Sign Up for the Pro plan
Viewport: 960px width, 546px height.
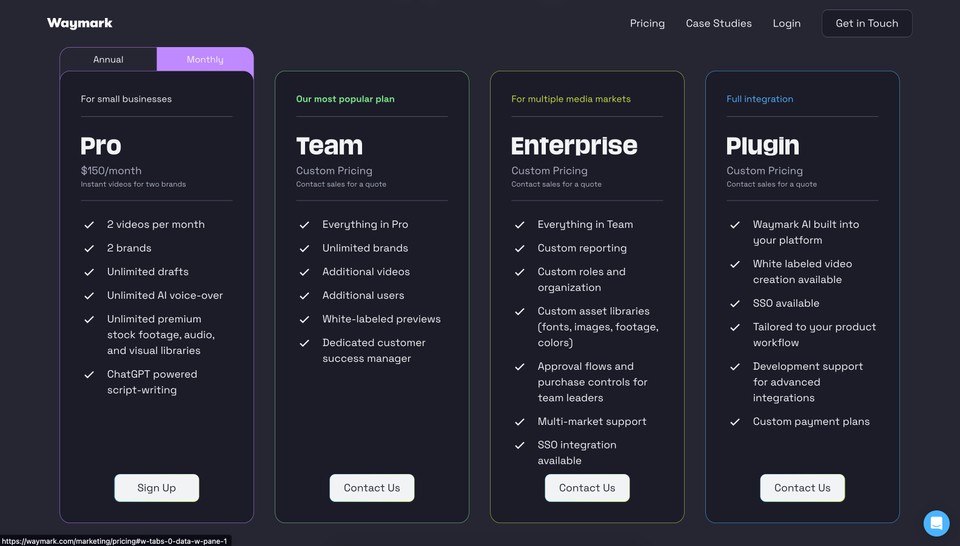pyautogui.click(x=157, y=488)
